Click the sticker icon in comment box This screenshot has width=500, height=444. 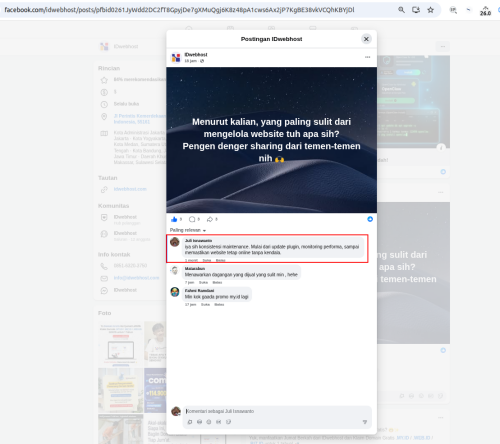pyautogui.click(x=228, y=422)
